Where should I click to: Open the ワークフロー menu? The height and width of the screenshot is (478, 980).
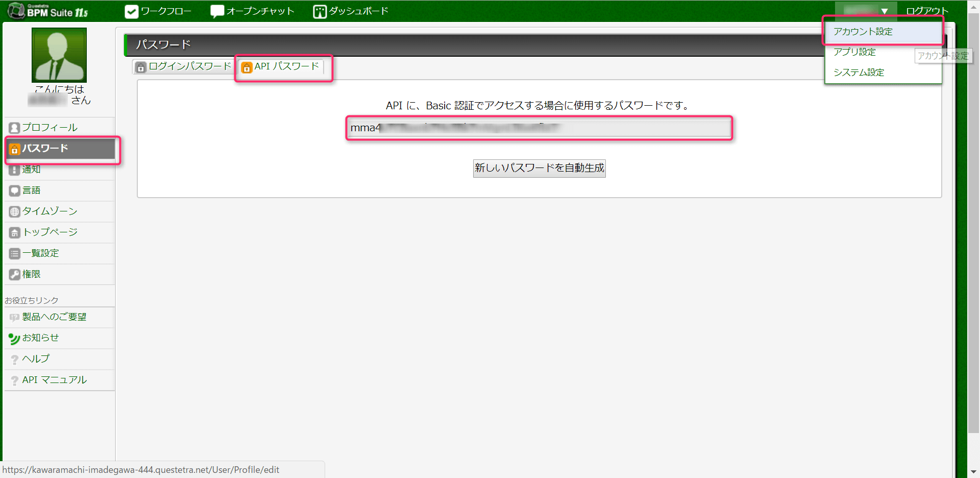tap(158, 11)
